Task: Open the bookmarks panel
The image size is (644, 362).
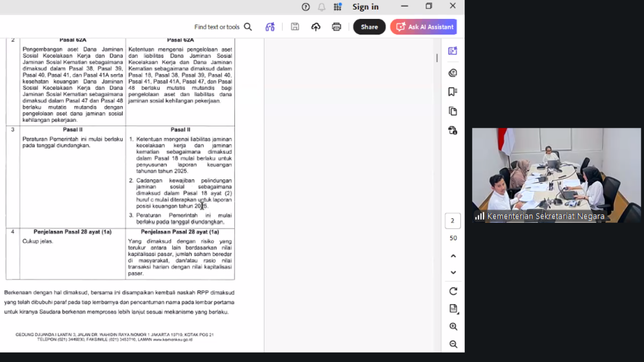Action: tap(452, 92)
